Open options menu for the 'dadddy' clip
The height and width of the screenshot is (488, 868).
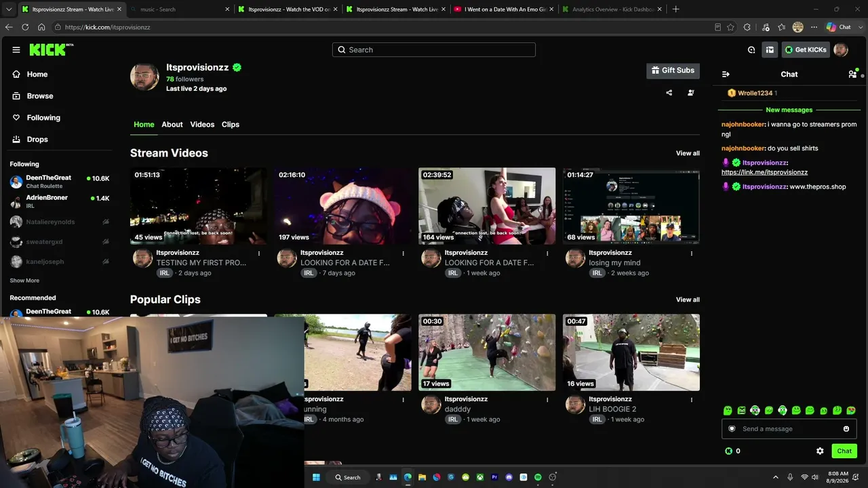point(547,399)
